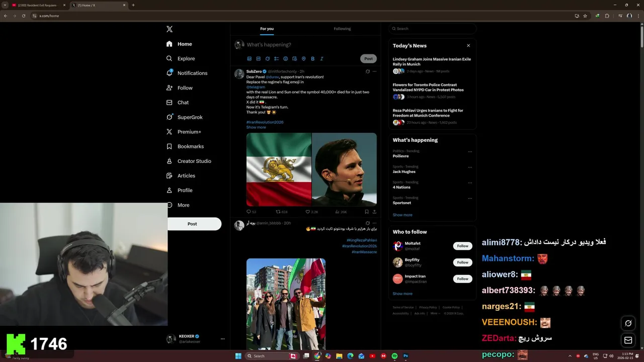Viewport: 644px width, 362px height.
Task: Open Explore from the sidebar
Action: pyautogui.click(x=181, y=59)
